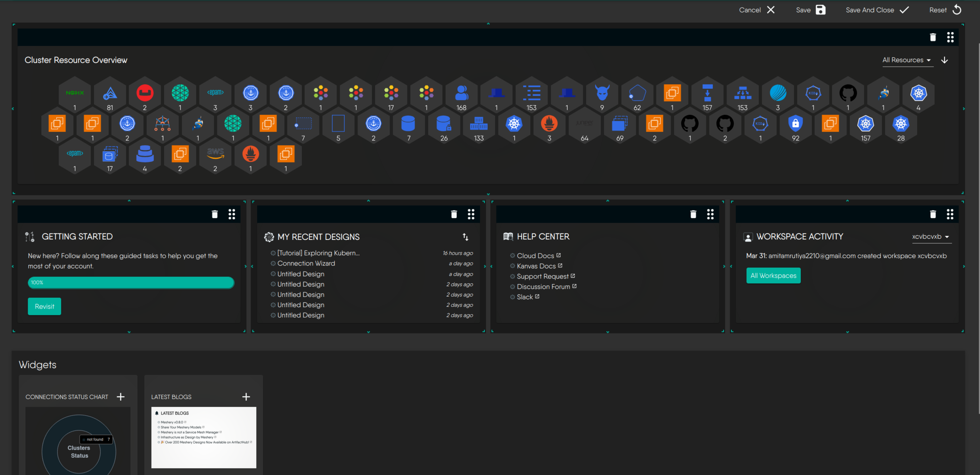The height and width of the screenshot is (475, 980).
Task: Open the All Resources dropdown
Action: coord(907,60)
